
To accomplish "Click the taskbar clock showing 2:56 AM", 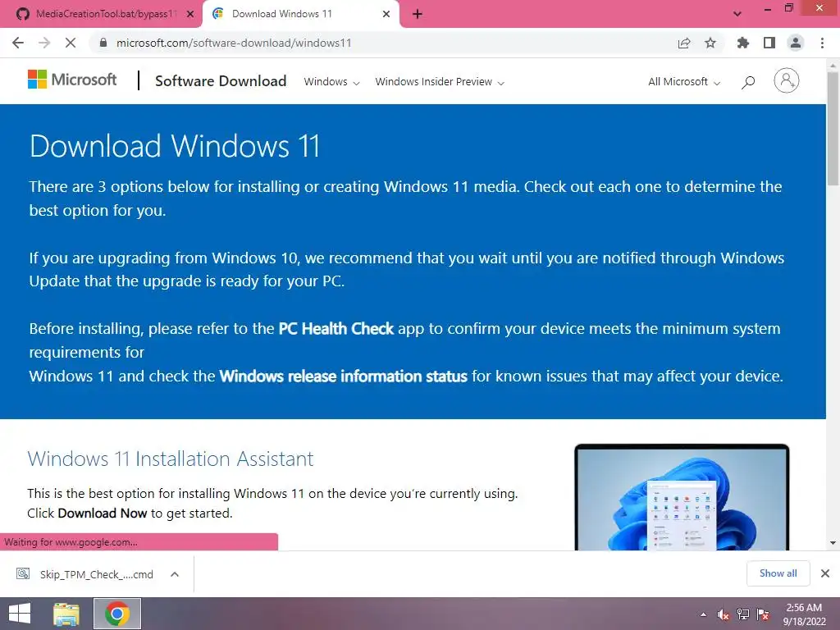I will click(x=804, y=614).
